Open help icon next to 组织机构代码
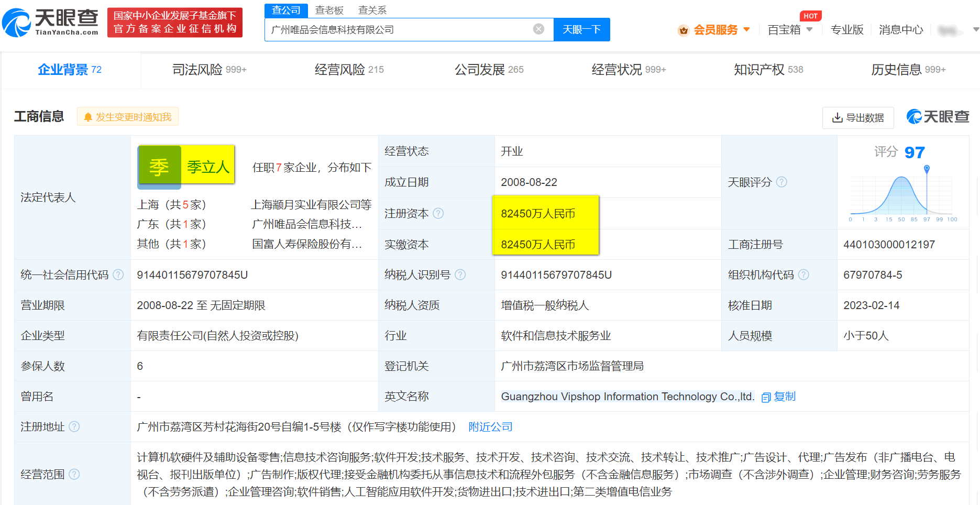980x505 pixels. [803, 275]
